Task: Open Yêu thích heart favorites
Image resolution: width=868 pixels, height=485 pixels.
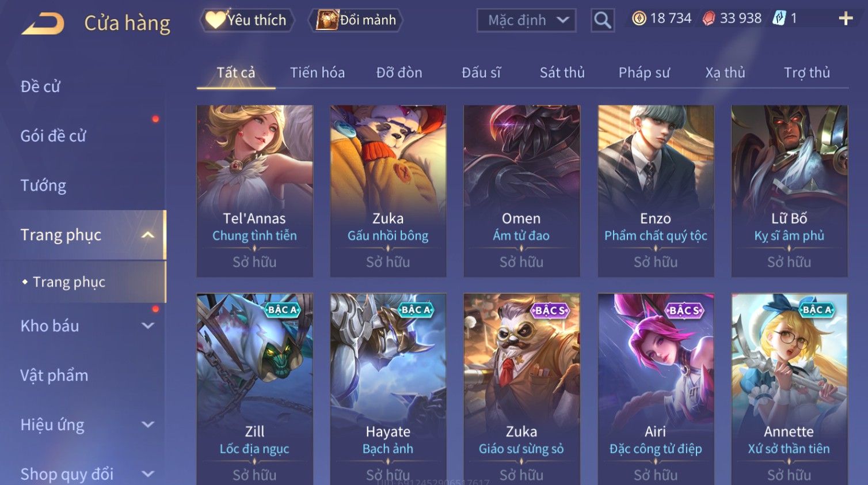Action: 247,20
